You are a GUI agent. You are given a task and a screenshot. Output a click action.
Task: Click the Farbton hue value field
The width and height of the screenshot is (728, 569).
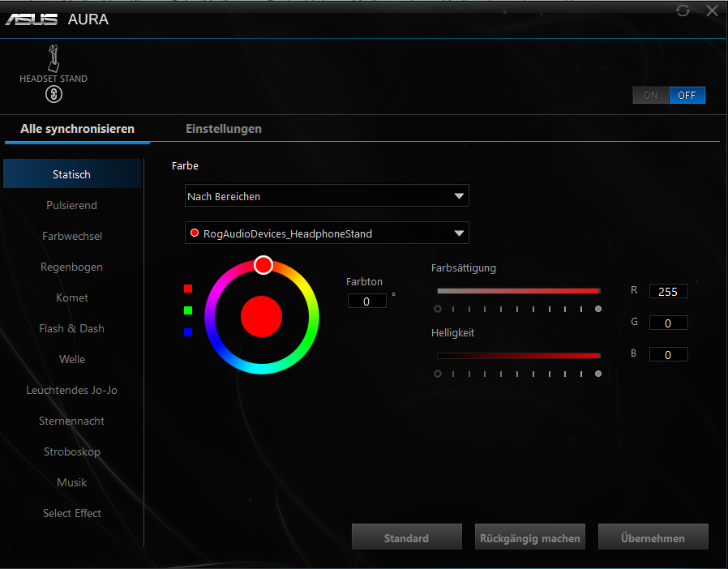[366, 302]
